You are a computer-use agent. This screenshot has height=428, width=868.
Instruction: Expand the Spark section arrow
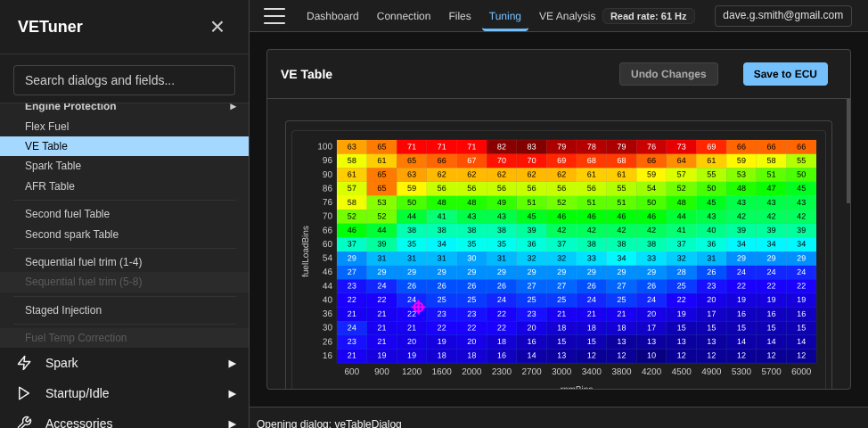233,363
